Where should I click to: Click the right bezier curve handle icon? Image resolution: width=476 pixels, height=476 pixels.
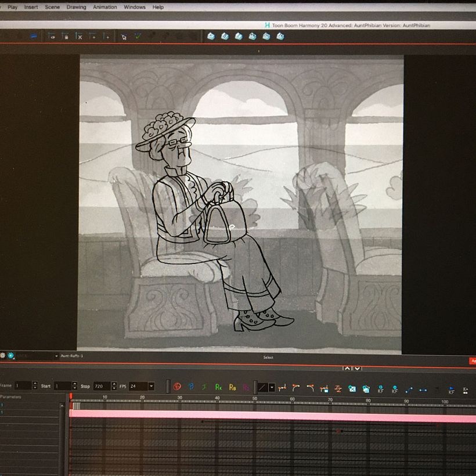[x=310, y=388]
